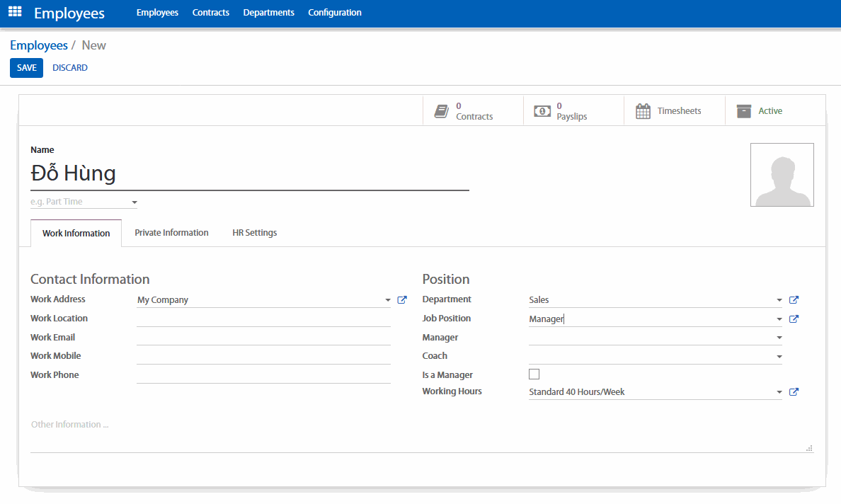Open the Part Time category dropdown
The image size is (841, 504).
coord(135,202)
